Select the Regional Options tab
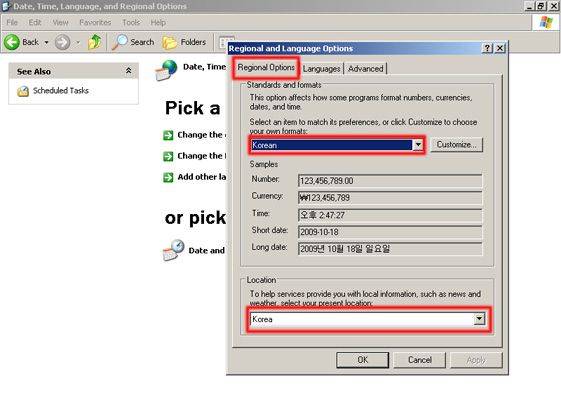Viewport: 561px width, 400px height. pyautogui.click(x=266, y=67)
